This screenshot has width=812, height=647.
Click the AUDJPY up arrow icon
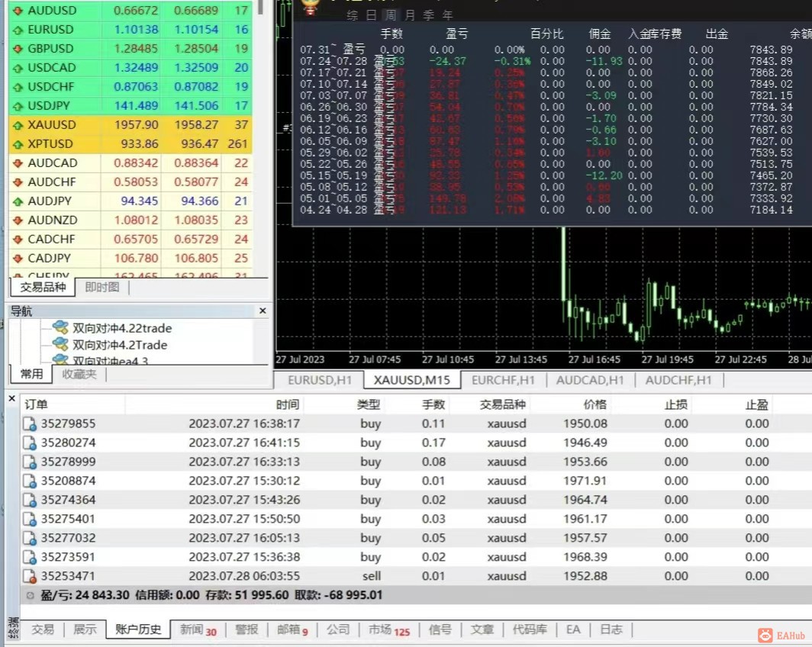coord(18,201)
